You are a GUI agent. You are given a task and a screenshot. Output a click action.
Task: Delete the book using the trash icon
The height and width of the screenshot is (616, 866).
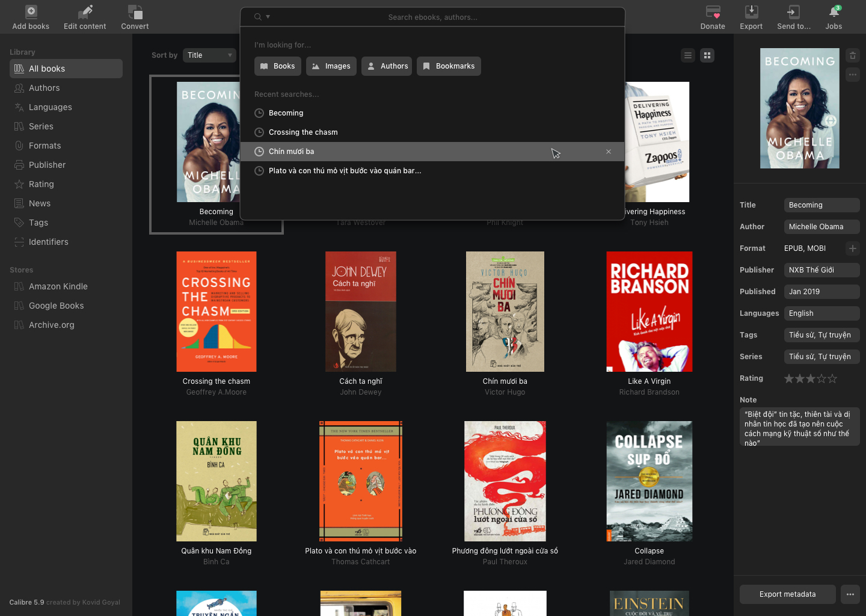[x=853, y=55]
